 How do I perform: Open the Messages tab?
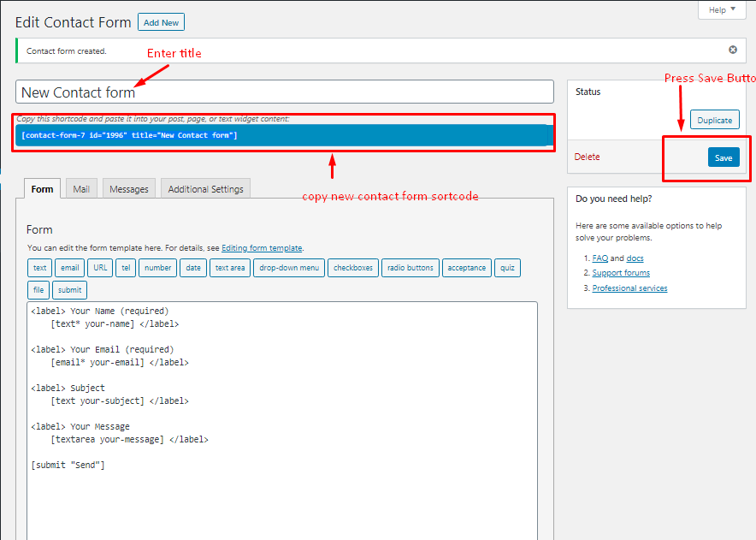129,189
